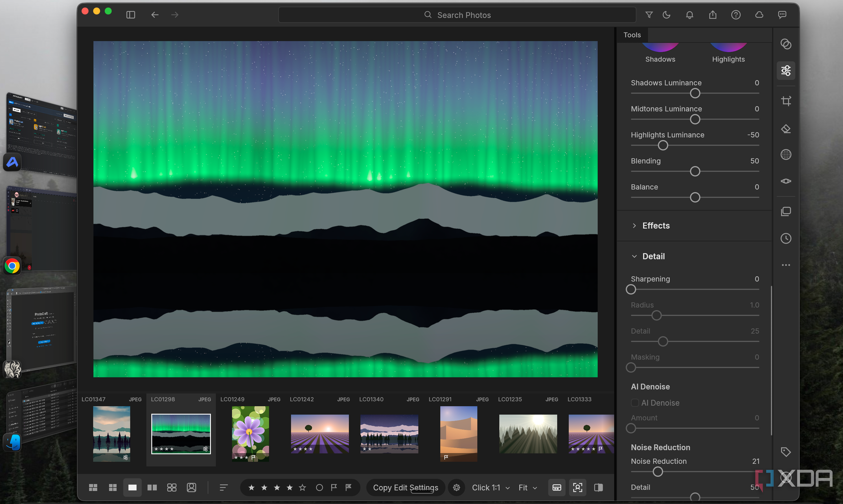Adjust the Highlights Luminance slider handle
Viewport: 843px width, 504px height.
pyautogui.click(x=663, y=145)
